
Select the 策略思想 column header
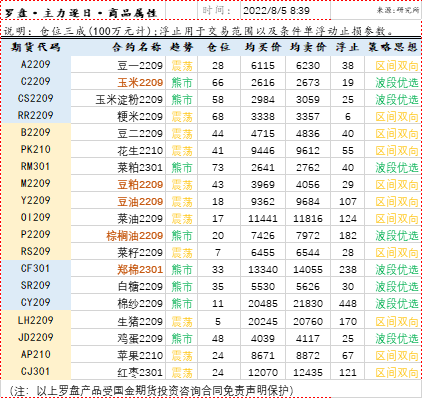click(393, 47)
